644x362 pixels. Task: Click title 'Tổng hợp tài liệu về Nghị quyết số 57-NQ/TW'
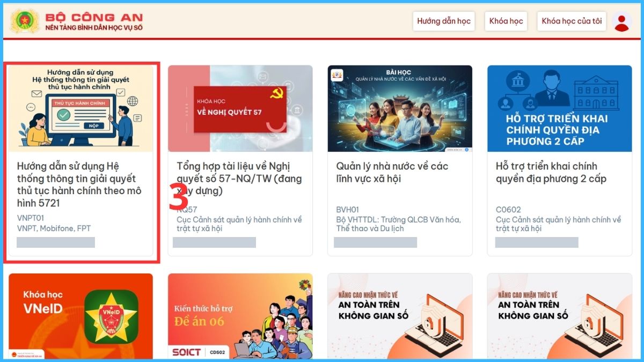pos(239,179)
